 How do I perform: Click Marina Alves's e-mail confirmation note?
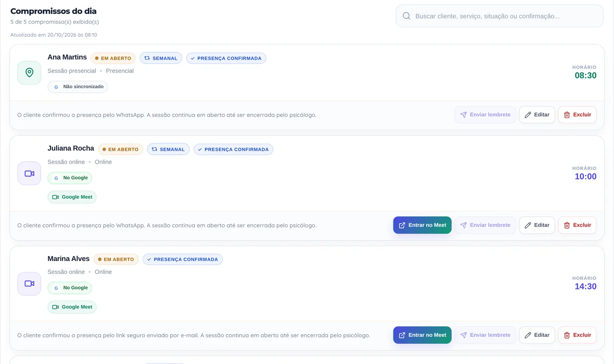[x=193, y=335]
